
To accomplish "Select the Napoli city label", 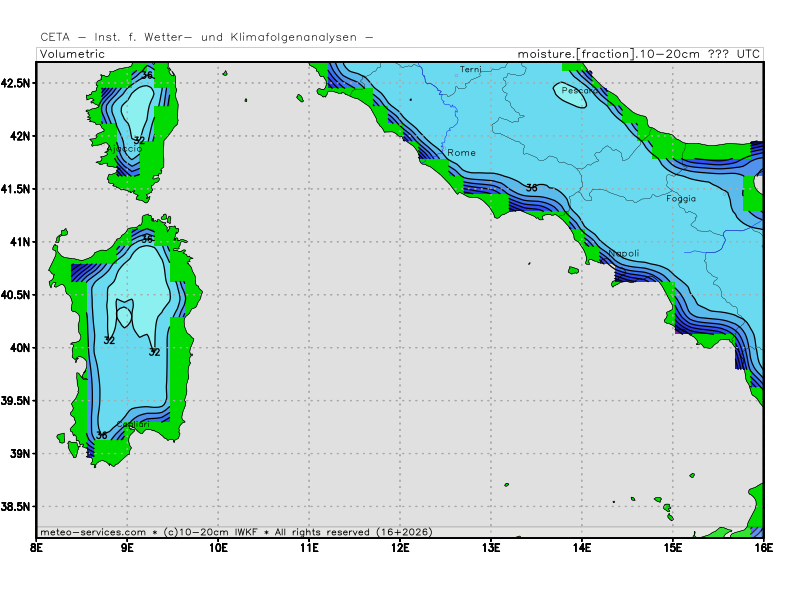I will click(x=623, y=254).
